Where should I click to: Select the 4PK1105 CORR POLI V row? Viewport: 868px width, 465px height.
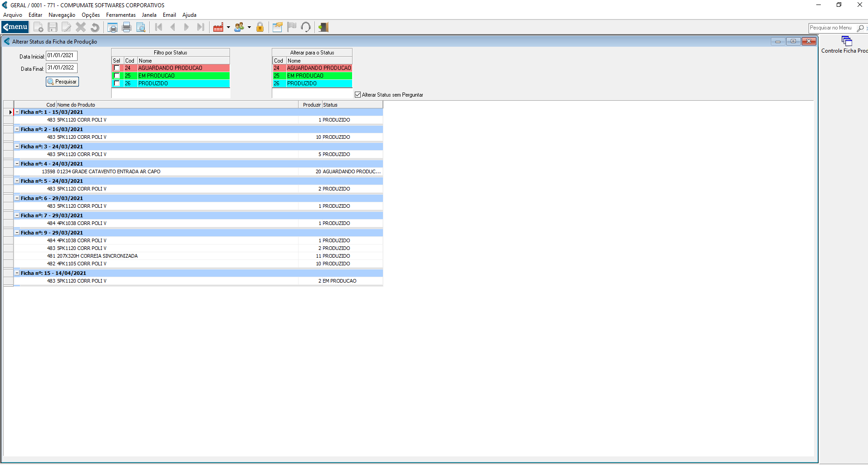[x=198, y=264]
